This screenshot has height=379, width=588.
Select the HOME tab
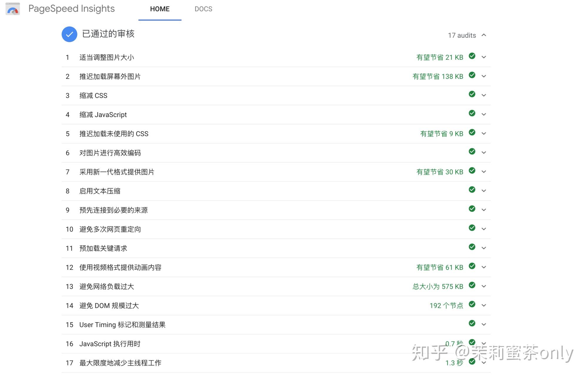160,9
